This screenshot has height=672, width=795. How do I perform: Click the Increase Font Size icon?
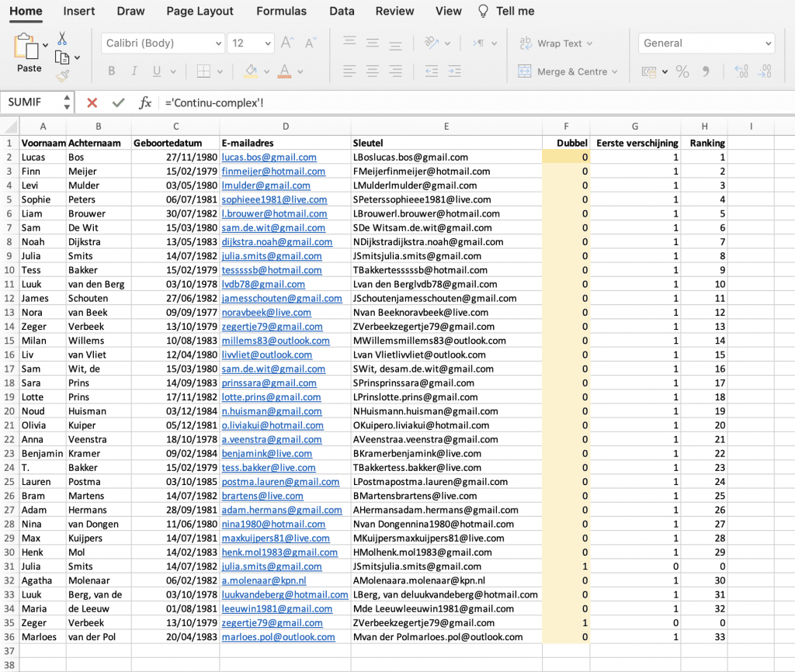(x=285, y=43)
